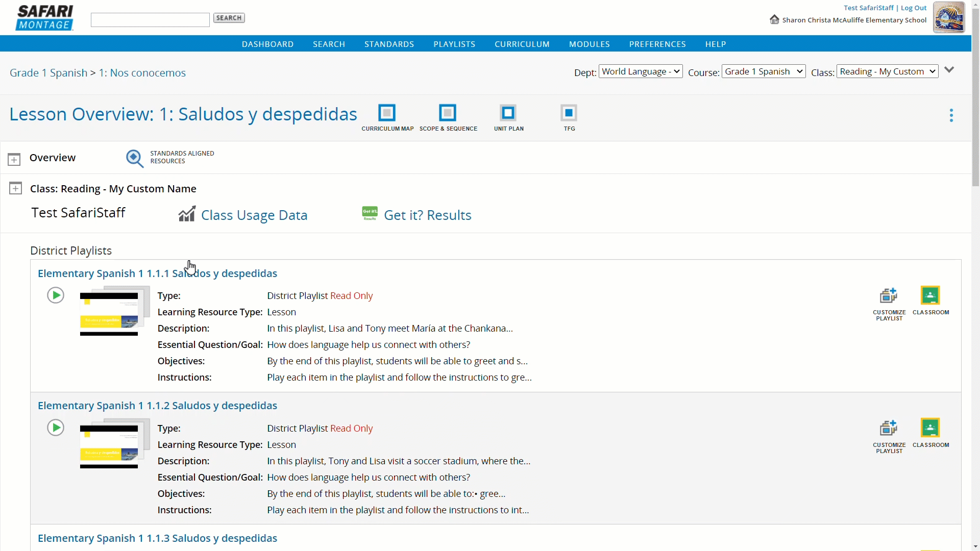Click the home icon beside school name

click(x=774, y=19)
